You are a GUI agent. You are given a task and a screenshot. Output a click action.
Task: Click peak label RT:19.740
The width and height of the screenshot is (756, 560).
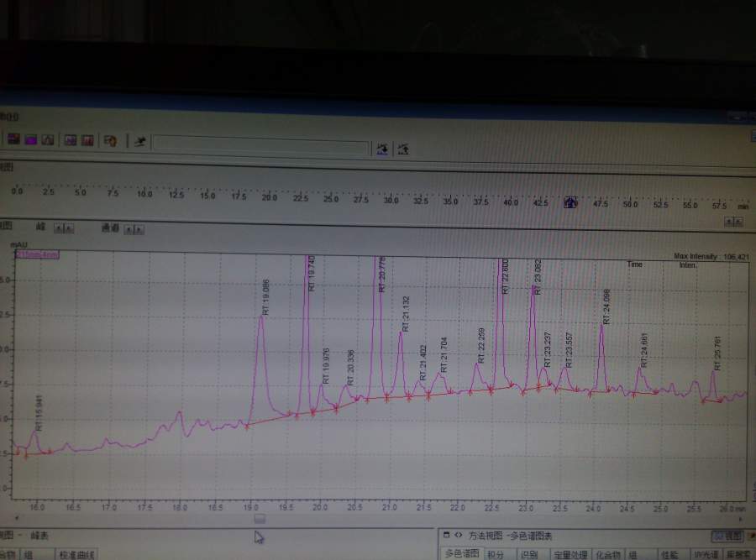(x=311, y=274)
